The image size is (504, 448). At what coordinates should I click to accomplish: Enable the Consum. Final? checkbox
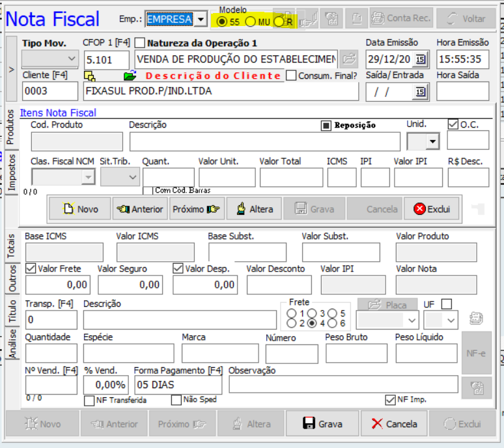coord(291,76)
